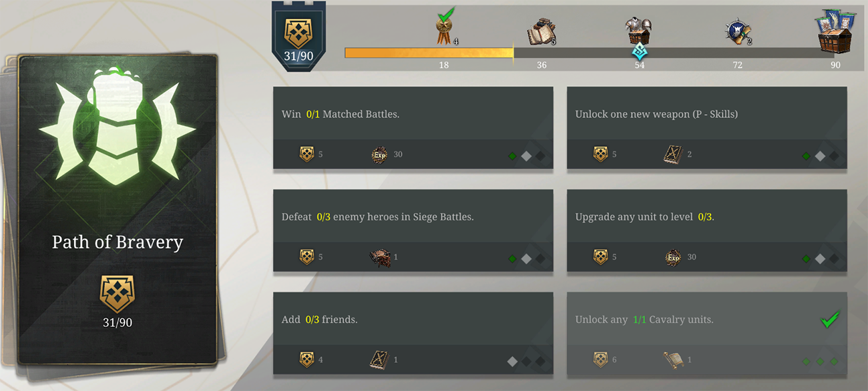Click the scroll reward icon in Cavalry units quest

672,360
